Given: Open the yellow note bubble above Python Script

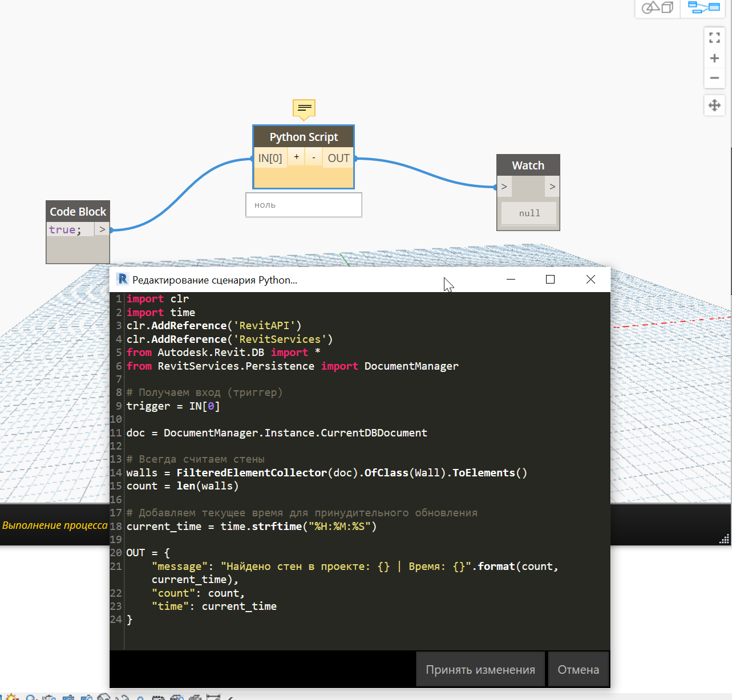Looking at the screenshot, I should [304, 108].
